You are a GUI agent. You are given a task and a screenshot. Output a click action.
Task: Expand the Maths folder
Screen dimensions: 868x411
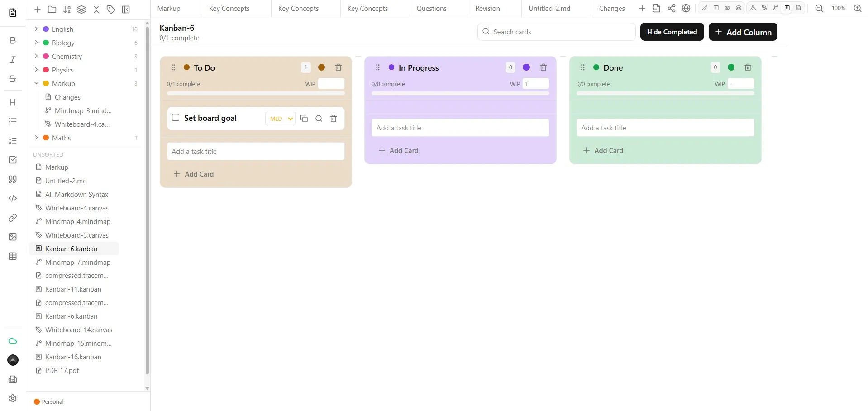point(36,138)
